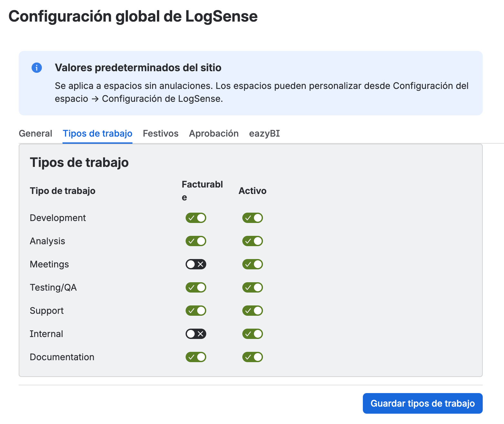Open the eazyBI tab
This screenshot has height=424, width=504.
[x=265, y=133]
